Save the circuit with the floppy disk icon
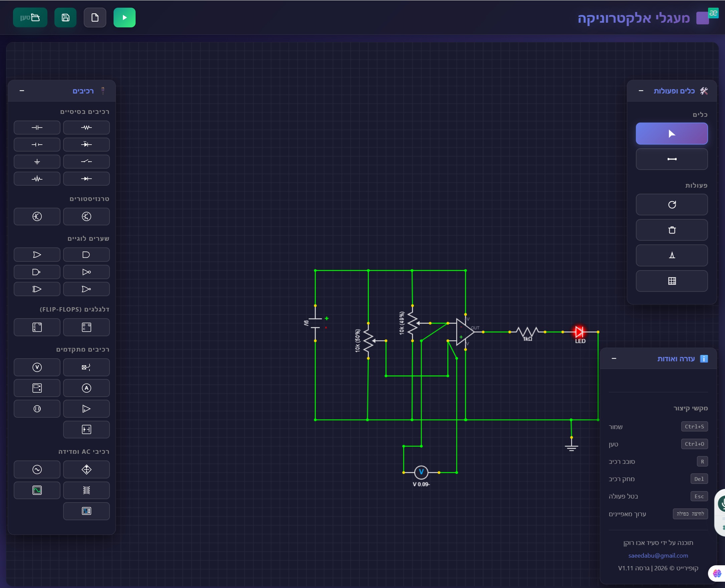This screenshot has width=725, height=588. pyautogui.click(x=65, y=17)
